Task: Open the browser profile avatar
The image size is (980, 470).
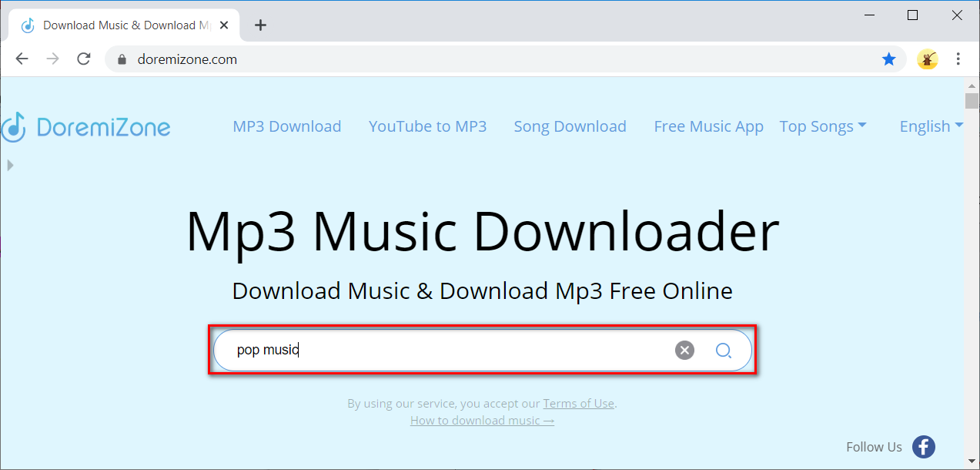Action: tap(927, 59)
